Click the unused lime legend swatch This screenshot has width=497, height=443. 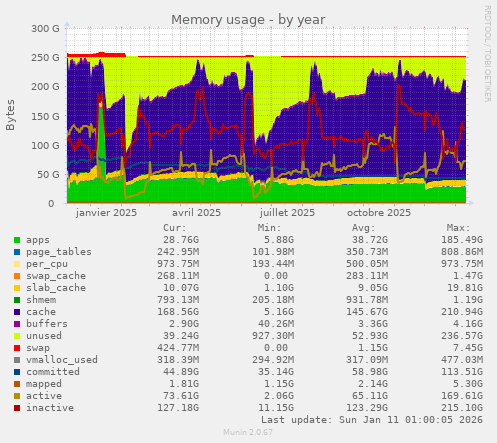[17, 336]
